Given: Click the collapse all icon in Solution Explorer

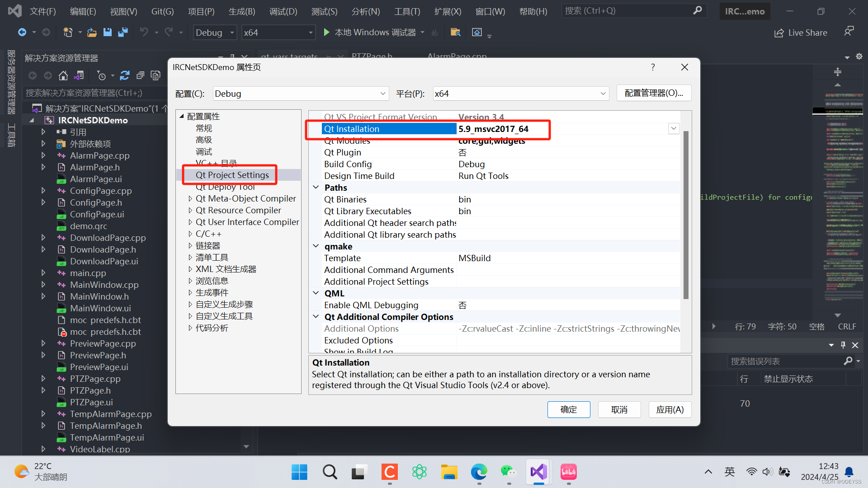Looking at the screenshot, I should [141, 75].
